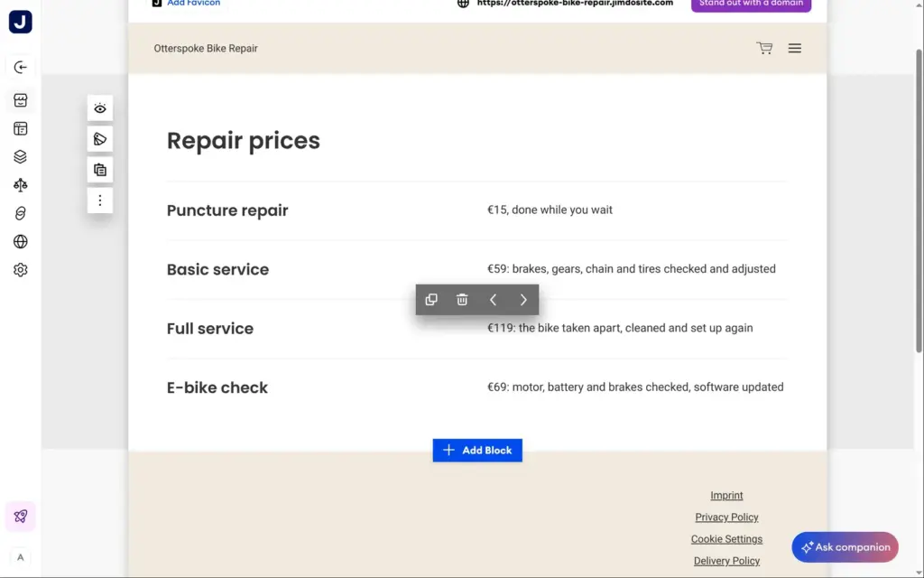The image size is (924, 578).
Task: Toggle block visibility eye icon
Action: coord(100,108)
